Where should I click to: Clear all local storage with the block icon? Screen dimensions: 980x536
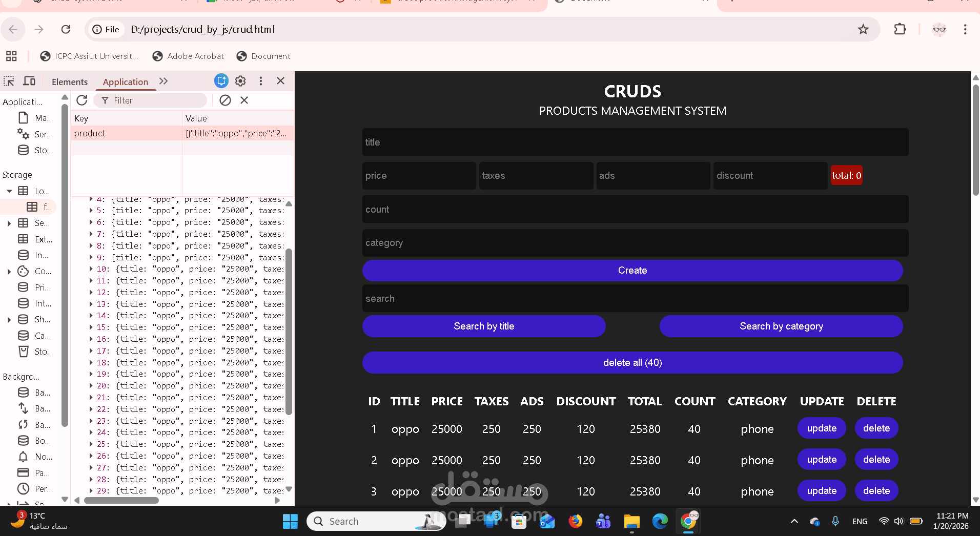tap(226, 100)
